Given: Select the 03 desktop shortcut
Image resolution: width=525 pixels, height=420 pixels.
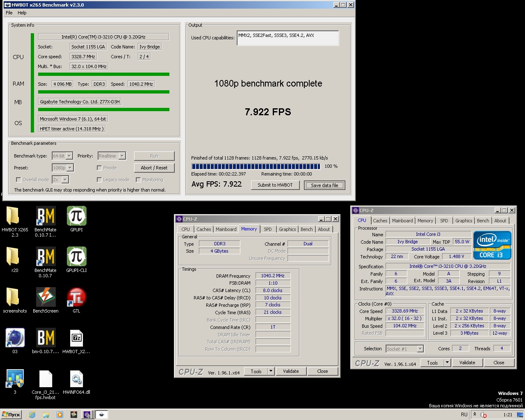Looking at the screenshot, I should coord(15,341).
